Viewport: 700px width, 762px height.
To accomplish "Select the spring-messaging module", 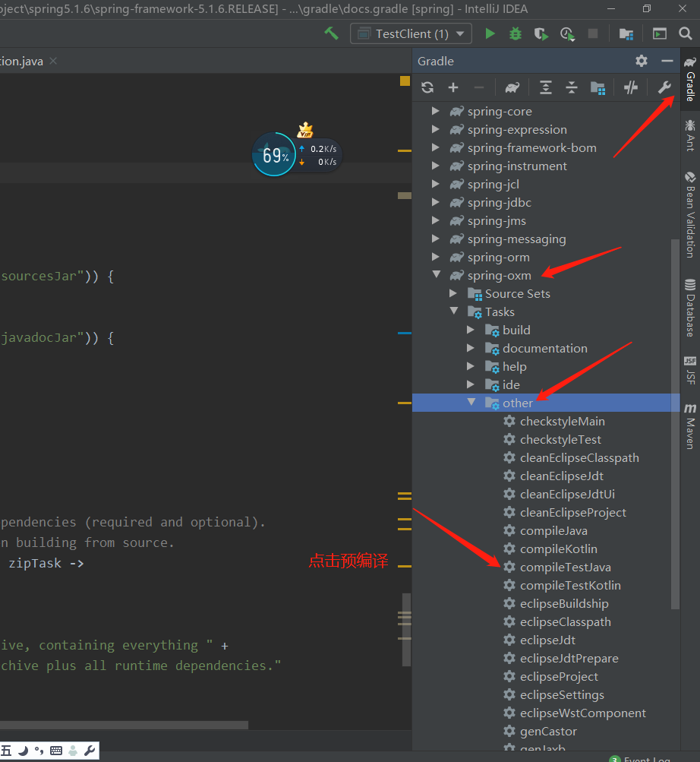I will tap(516, 239).
